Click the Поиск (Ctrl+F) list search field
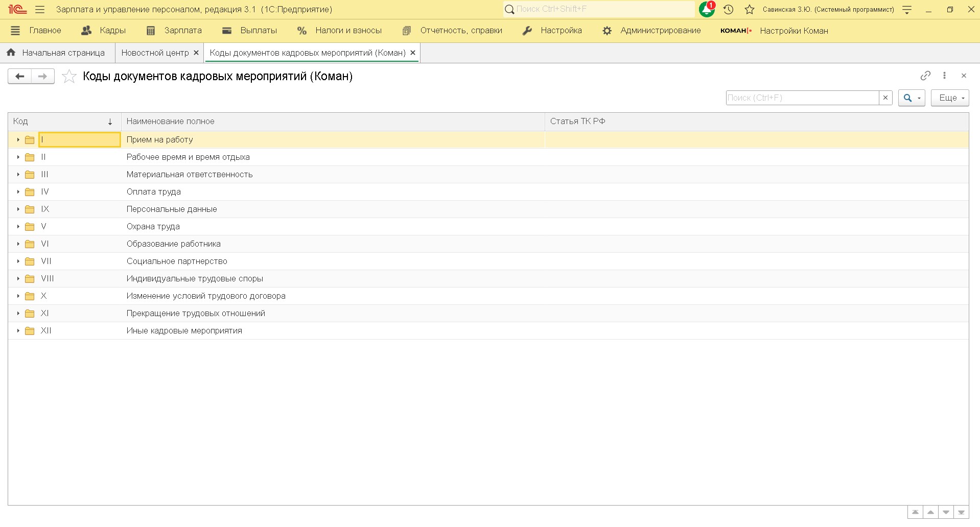The width and height of the screenshot is (980, 527). tap(802, 98)
